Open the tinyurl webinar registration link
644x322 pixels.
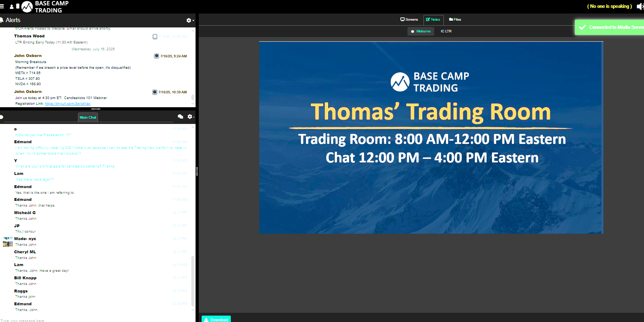(68, 104)
